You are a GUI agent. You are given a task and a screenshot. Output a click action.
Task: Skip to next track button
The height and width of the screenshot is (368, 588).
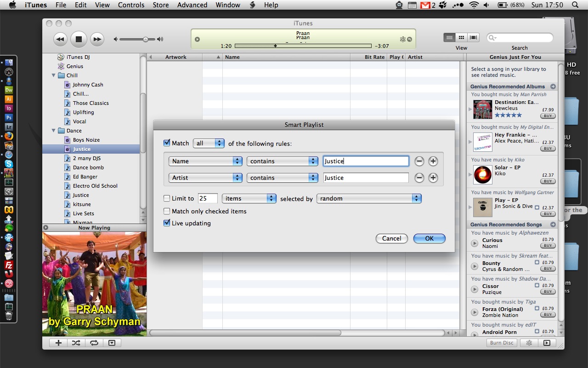97,39
